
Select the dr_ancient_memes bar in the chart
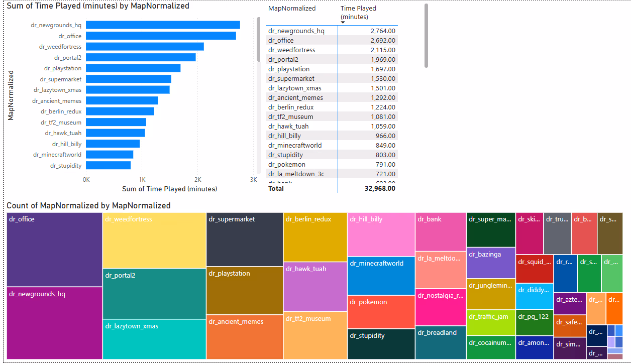tap(122, 100)
